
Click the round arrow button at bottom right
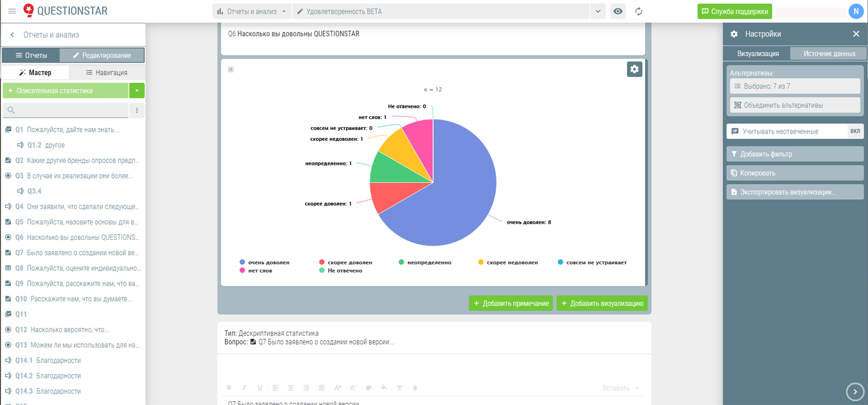855,391
